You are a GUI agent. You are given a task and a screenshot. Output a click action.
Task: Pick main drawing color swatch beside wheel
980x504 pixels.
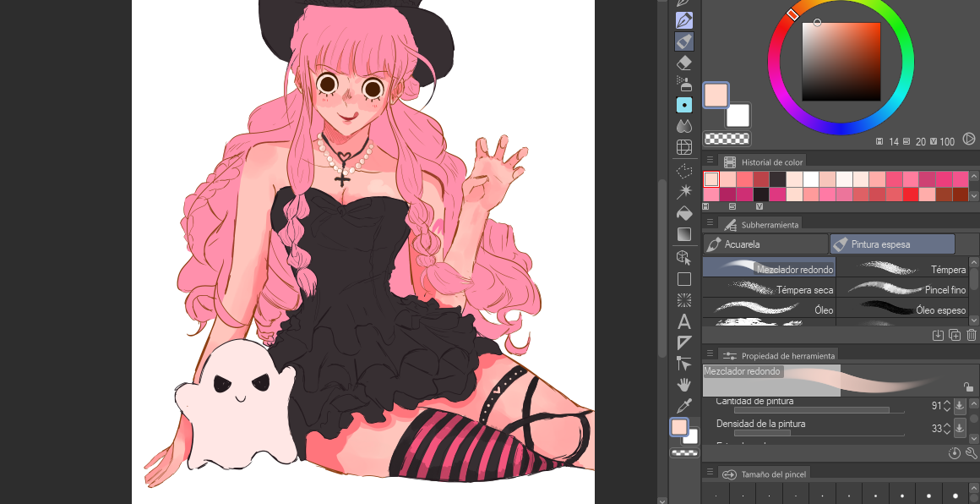716,95
